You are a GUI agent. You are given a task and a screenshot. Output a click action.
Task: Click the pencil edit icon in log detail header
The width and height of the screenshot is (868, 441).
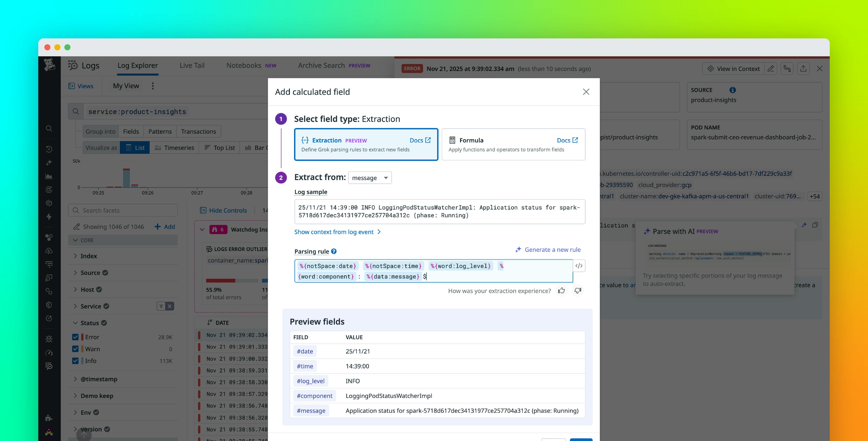tap(771, 69)
